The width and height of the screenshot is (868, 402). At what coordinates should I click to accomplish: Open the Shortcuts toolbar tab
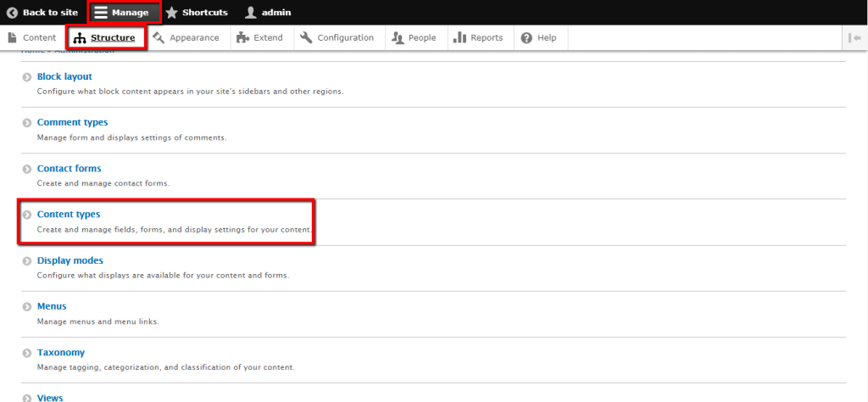197,12
